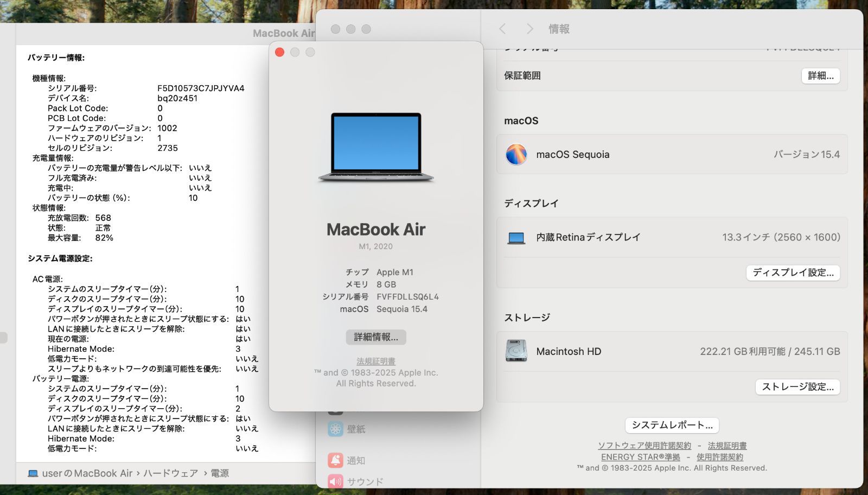Select 通知 item in settings sidebar
868x495 pixels.
coord(356,460)
